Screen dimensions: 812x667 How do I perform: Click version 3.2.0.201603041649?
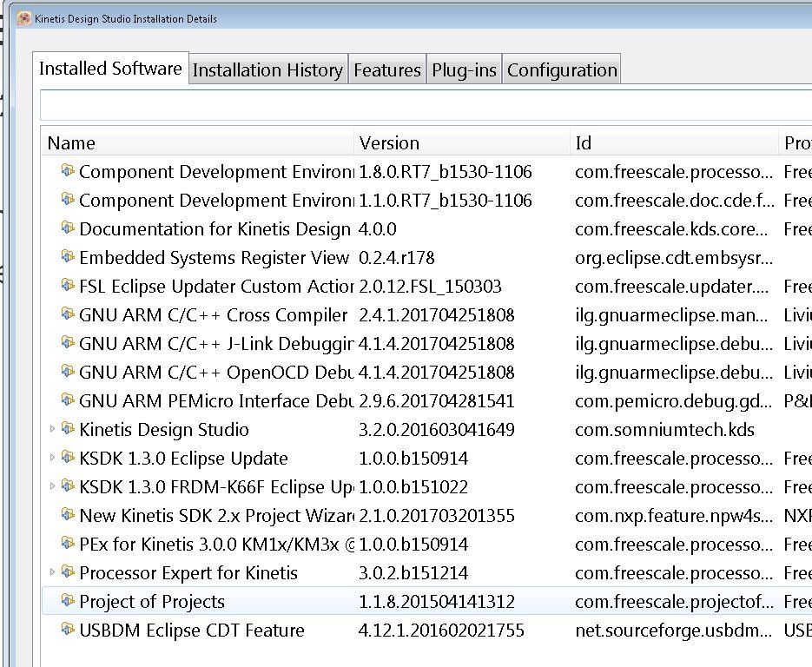coord(437,430)
